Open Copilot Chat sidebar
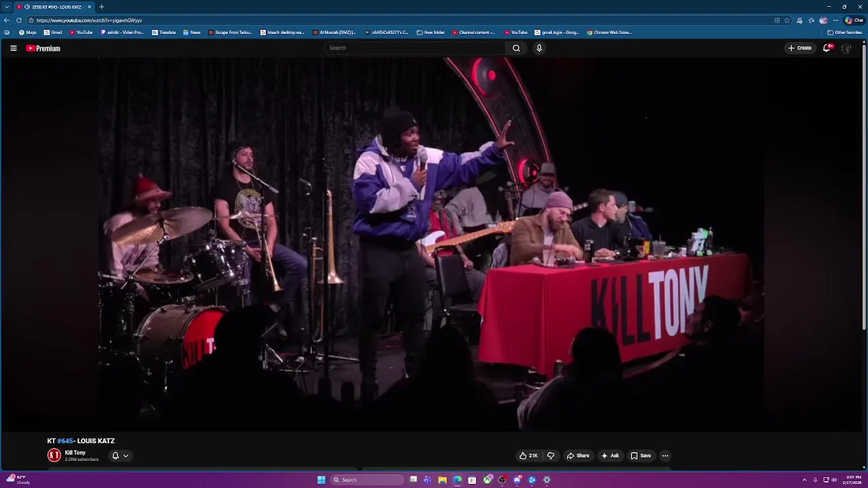Image resolution: width=868 pixels, height=488 pixels. pos(854,20)
